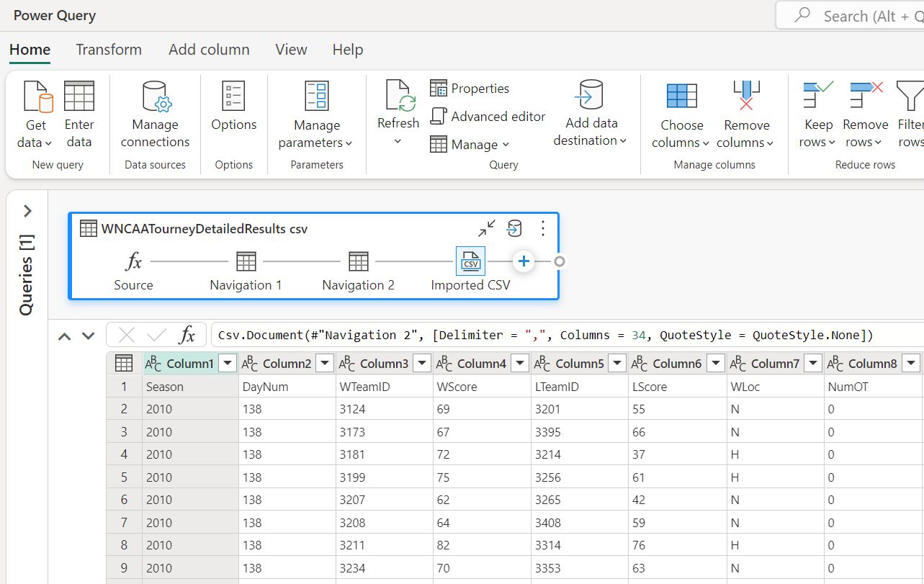
Task: Expand the Choose columns dropdown
Action: pos(681,143)
